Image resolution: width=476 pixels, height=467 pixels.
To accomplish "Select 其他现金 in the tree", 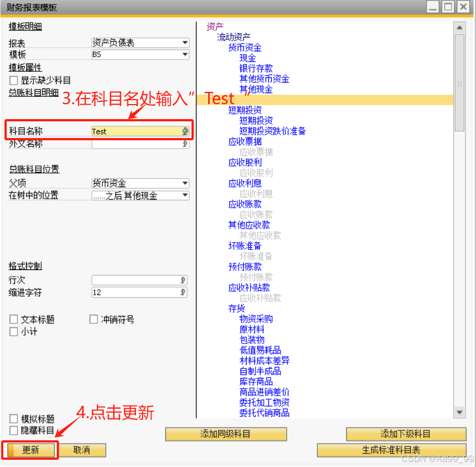I will (256, 89).
